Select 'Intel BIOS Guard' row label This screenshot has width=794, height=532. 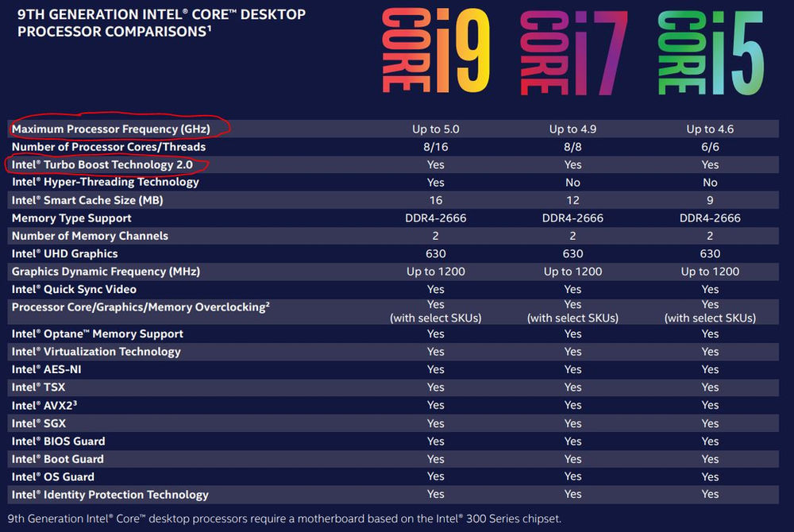pyautogui.click(x=59, y=441)
